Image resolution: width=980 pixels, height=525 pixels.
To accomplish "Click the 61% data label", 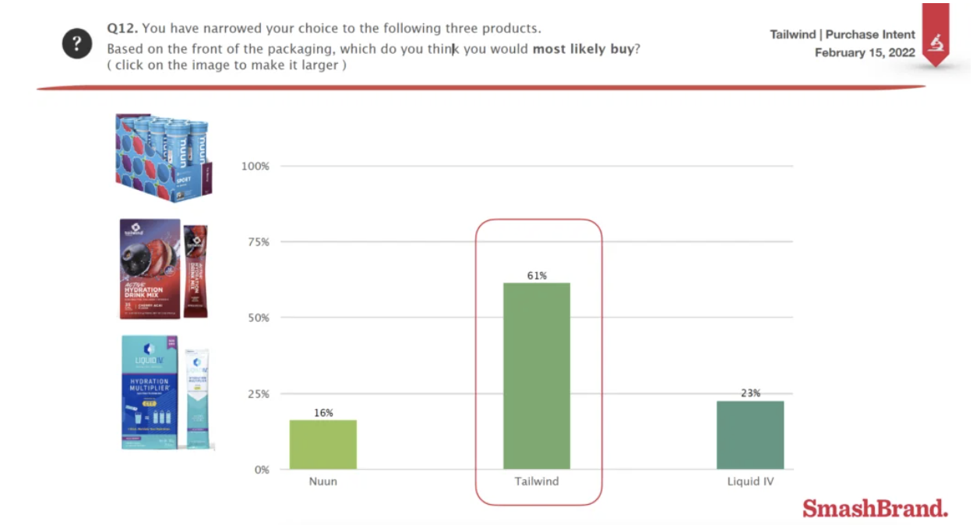I will pyautogui.click(x=537, y=276).
